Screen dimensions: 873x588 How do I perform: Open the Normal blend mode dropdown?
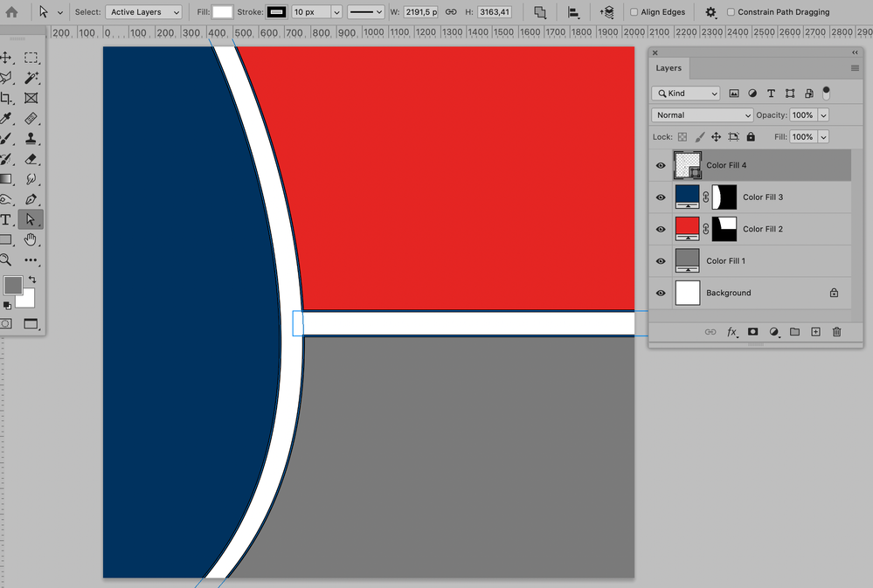[x=702, y=115]
